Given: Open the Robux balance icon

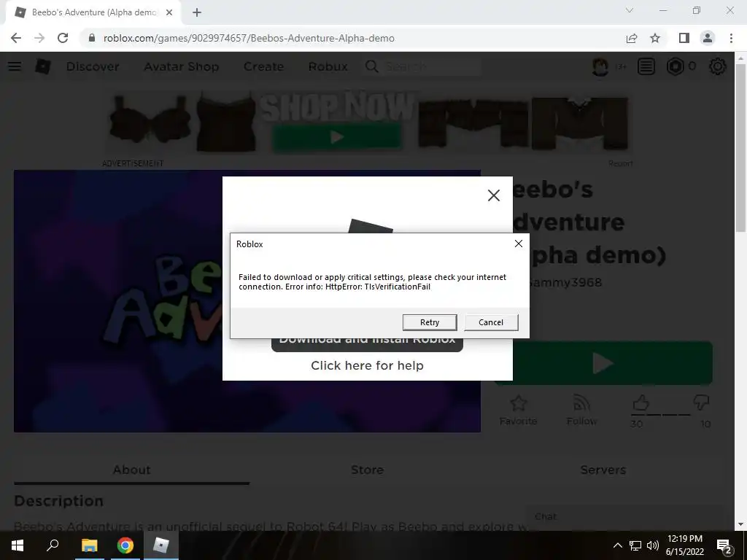Looking at the screenshot, I should pos(675,66).
